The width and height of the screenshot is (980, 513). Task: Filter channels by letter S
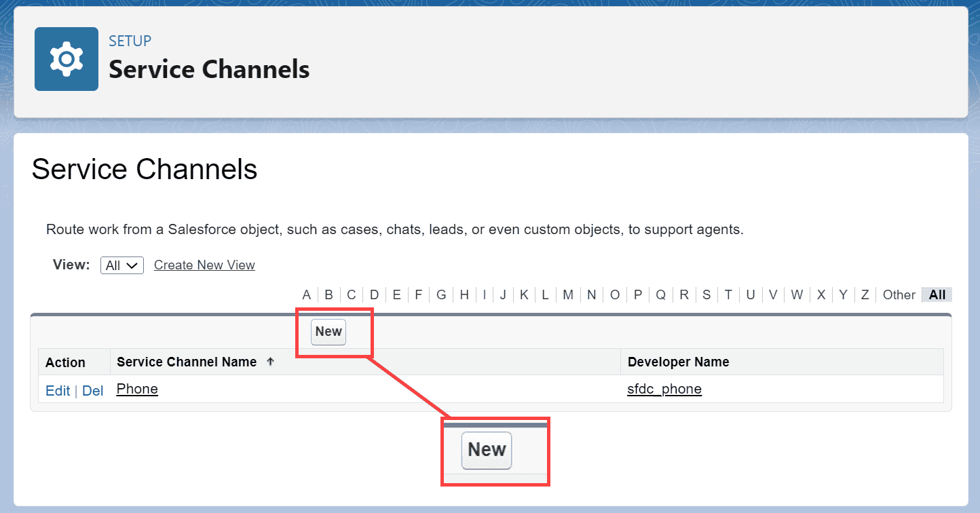click(x=706, y=294)
